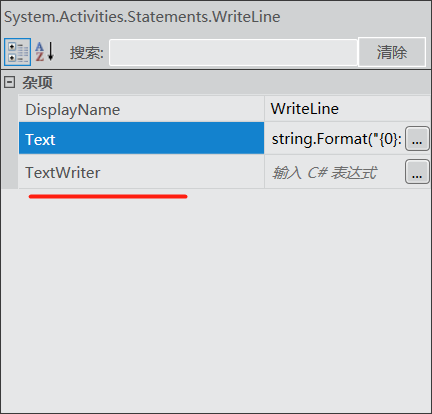Click the 输入 C# 表达式 placeholder field

[x=335, y=172]
